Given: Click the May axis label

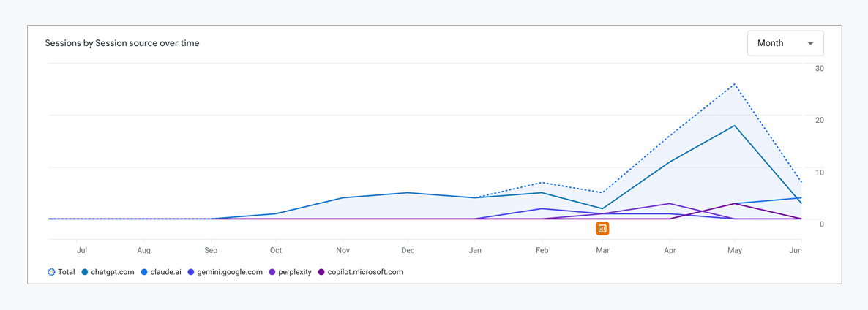Looking at the screenshot, I should pyautogui.click(x=735, y=250).
